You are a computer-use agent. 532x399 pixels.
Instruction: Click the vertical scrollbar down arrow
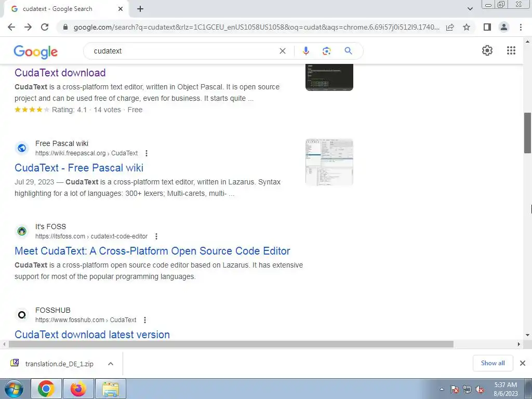(528, 335)
